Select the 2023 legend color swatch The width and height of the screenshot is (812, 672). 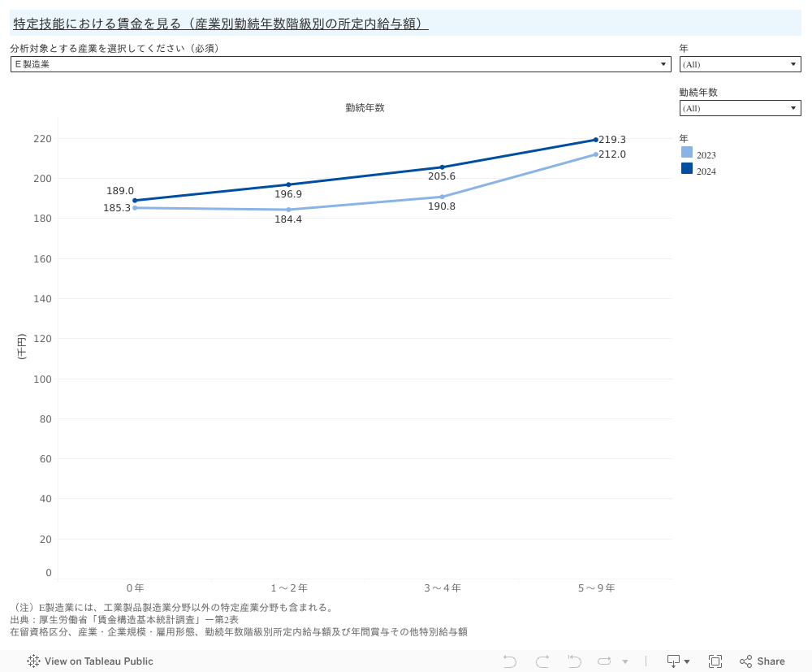click(687, 153)
